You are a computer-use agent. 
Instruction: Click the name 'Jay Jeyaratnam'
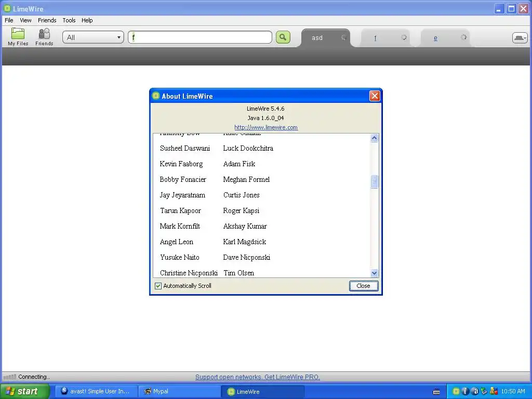pyautogui.click(x=182, y=195)
